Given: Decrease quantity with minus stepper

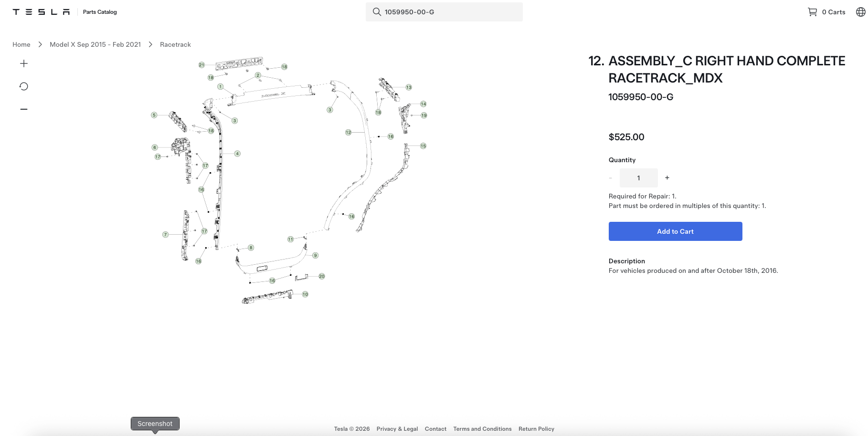Looking at the screenshot, I should pyautogui.click(x=610, y=178).
